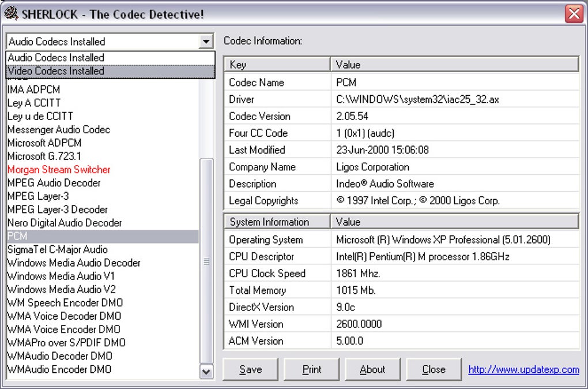Close the SHERLOCK window with the red X
The height and width of the screenshot is (389, 588).
574,14
